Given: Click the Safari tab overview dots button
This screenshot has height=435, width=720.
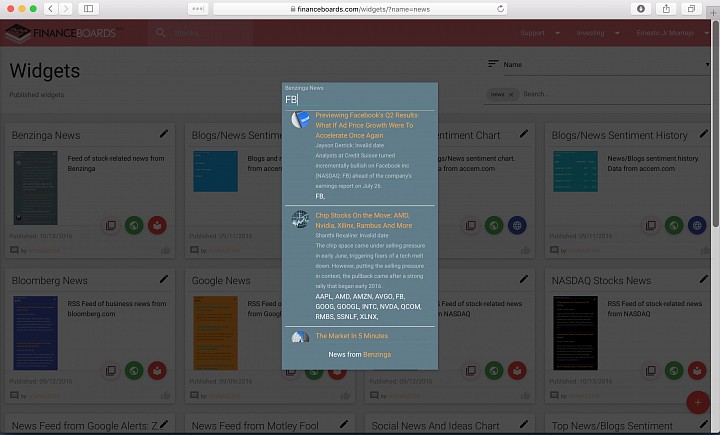Looking at the screenshot, I should pos(198,9).
